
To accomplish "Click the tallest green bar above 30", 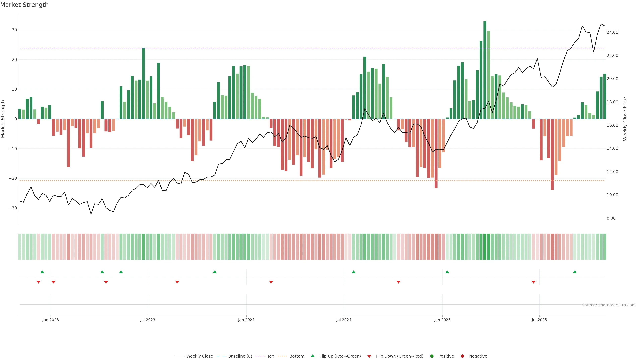I will click(485, 70).
